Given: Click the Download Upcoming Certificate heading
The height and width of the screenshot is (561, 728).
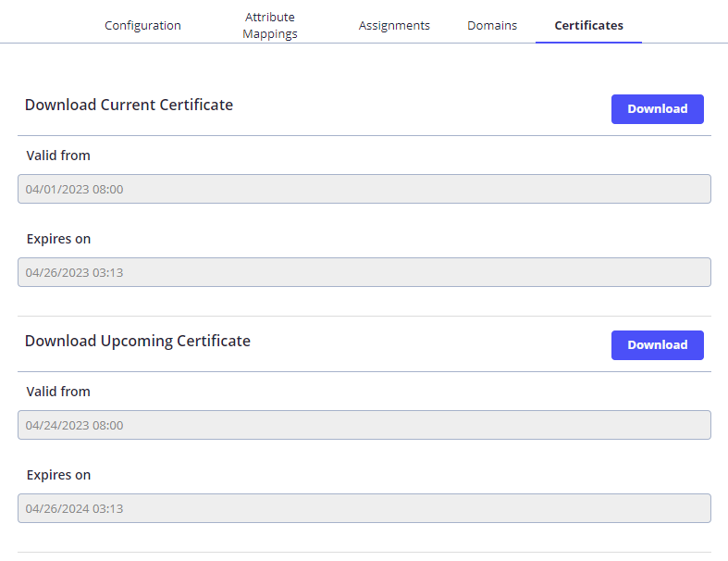Looking at the screenshot, I should (137, 341).
